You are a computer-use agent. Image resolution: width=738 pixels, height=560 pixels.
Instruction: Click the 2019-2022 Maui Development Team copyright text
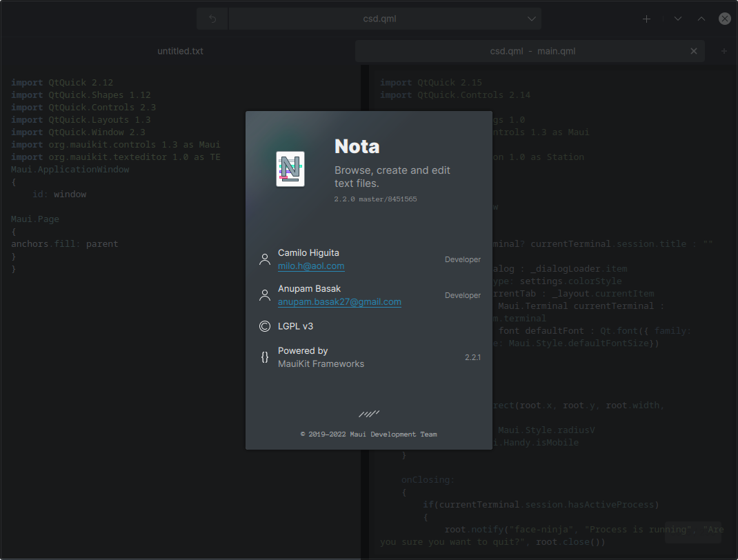click(369, 434)
